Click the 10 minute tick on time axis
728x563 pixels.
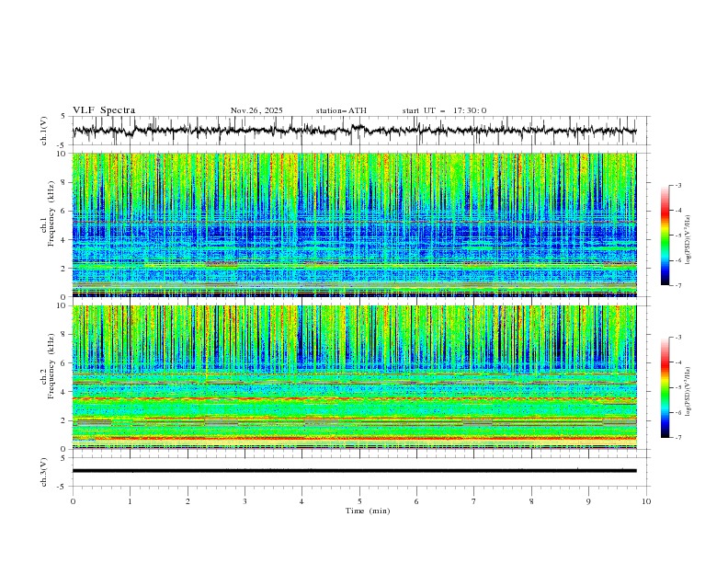[x=646, y=501]
